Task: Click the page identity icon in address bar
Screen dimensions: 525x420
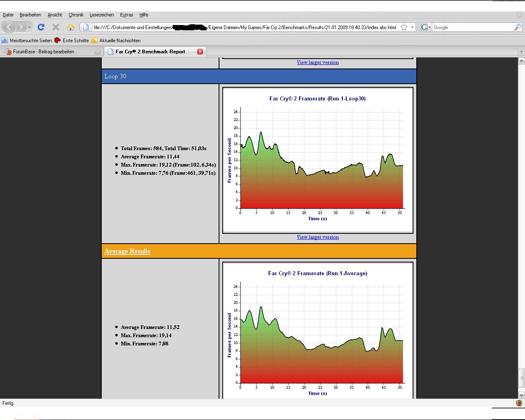Action: point(86,27)
